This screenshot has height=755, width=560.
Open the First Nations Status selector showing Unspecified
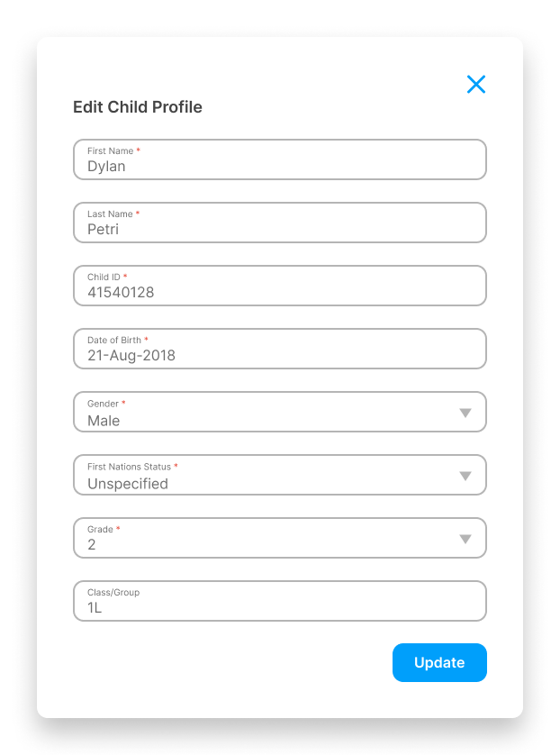(x=279, y=475)
